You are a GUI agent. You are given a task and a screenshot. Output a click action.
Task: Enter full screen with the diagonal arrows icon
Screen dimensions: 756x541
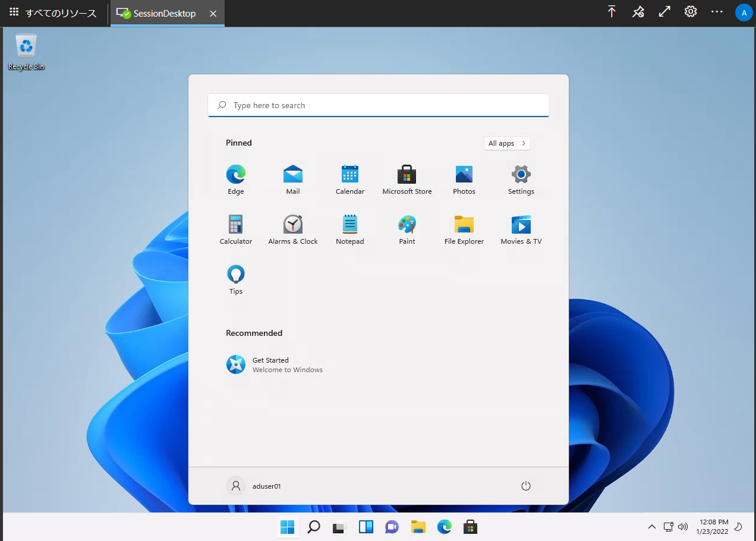pyautogui.click(x=664, y=11)
